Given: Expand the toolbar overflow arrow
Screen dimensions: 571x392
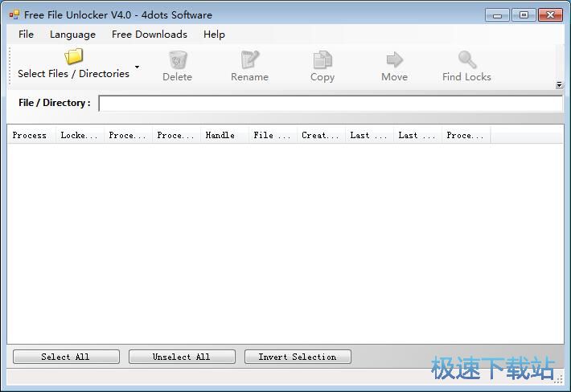Looking at the screenshot, I should pos(559,85).
